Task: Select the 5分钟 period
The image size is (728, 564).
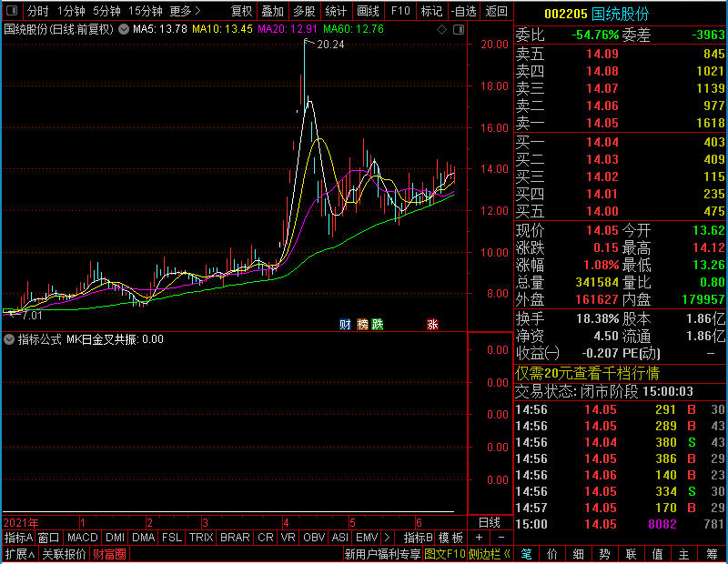Action: pos(106,11)
